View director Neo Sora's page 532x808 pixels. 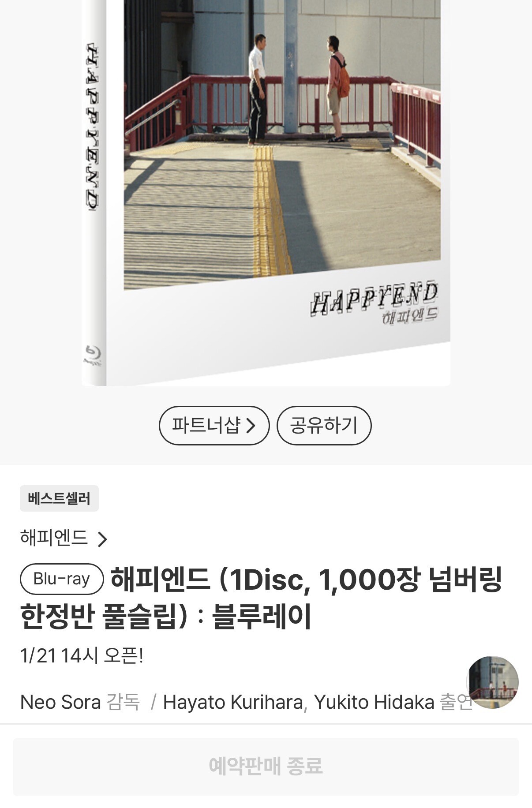pos(60,702)
